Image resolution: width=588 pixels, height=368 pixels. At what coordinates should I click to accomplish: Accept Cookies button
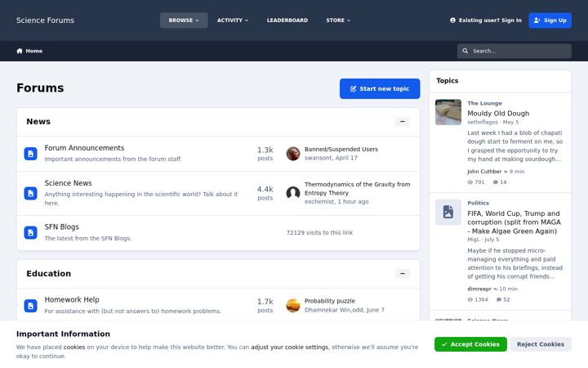tap(470, 344)
